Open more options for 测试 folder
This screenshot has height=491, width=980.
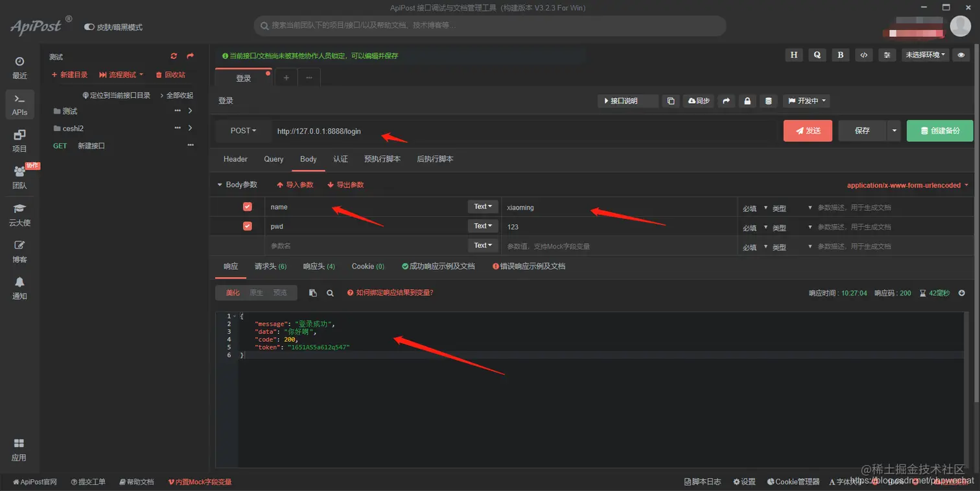[x=178, y=111]
